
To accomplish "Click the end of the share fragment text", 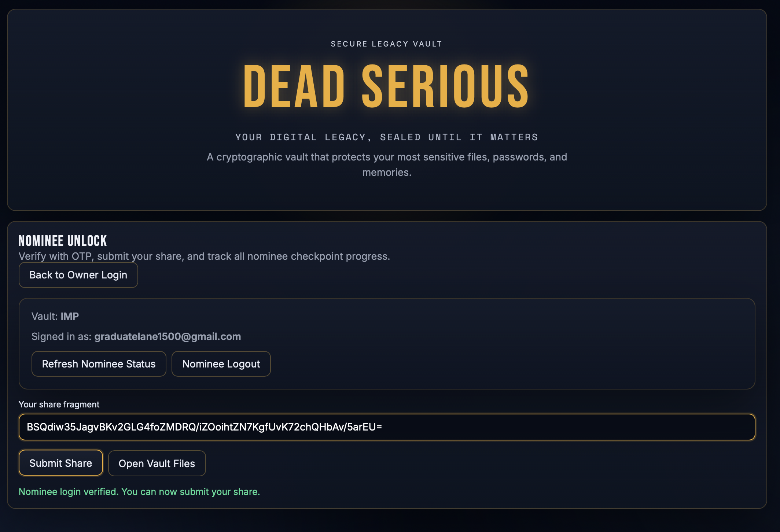I will [382, 427].
